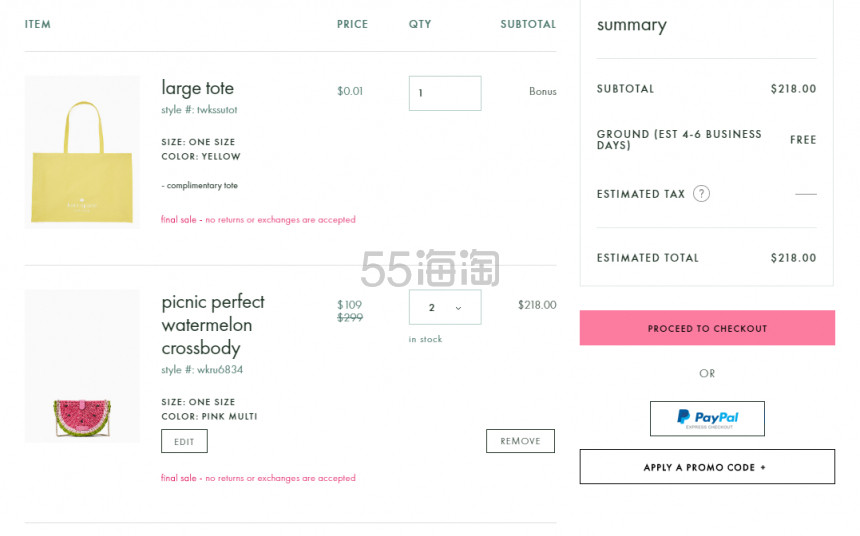Open picnic perfect watermelon crossbody title
Image resolution: width=860 pixels, height=536 pixels.
[x=213, y=325]
